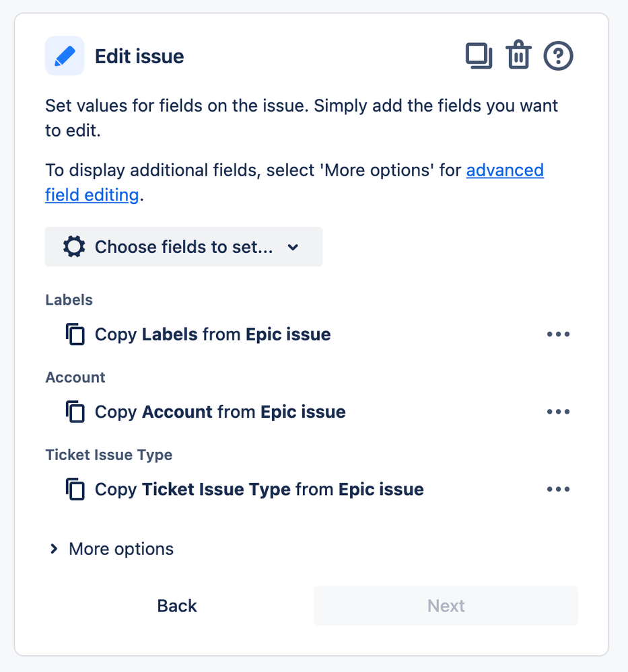Click the Next button
Screen dimensions: 628x672
point(446,605)
